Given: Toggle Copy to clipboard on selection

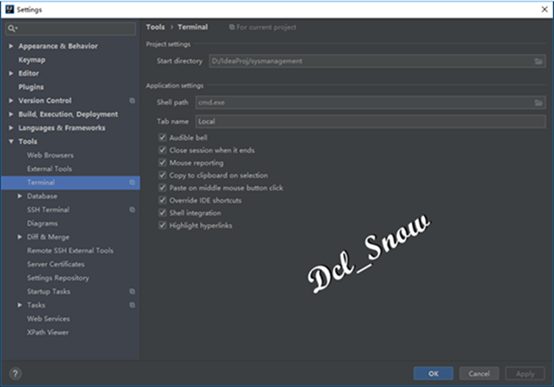Looking at the screenshot, I should (162, 175).
